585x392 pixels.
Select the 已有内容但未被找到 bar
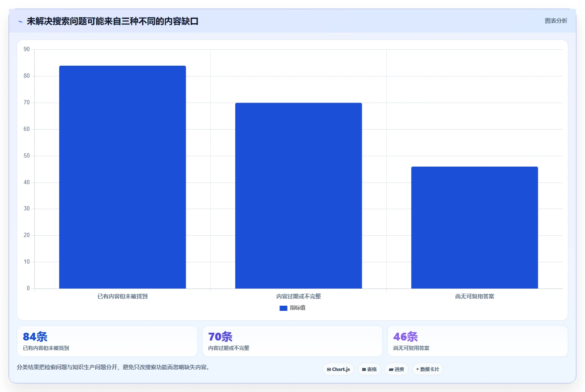[122, 177]
